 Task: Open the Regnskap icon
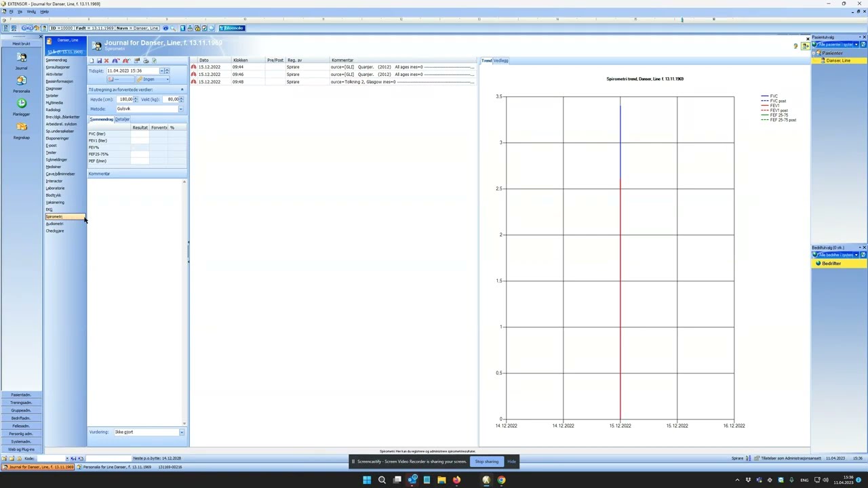click(x=21, y=127)
